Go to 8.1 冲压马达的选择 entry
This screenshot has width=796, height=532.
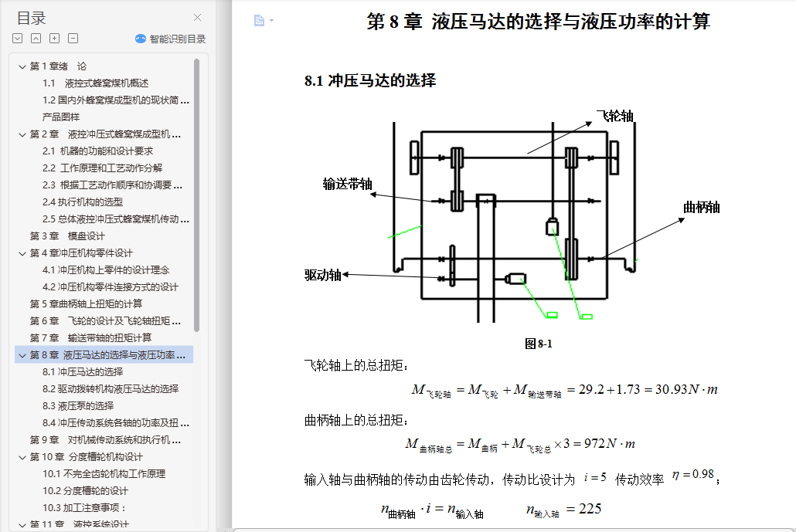coord(83,371)
